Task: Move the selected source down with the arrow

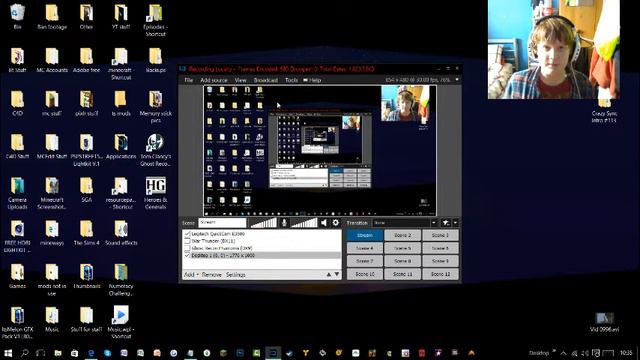Action: point(337,275)
